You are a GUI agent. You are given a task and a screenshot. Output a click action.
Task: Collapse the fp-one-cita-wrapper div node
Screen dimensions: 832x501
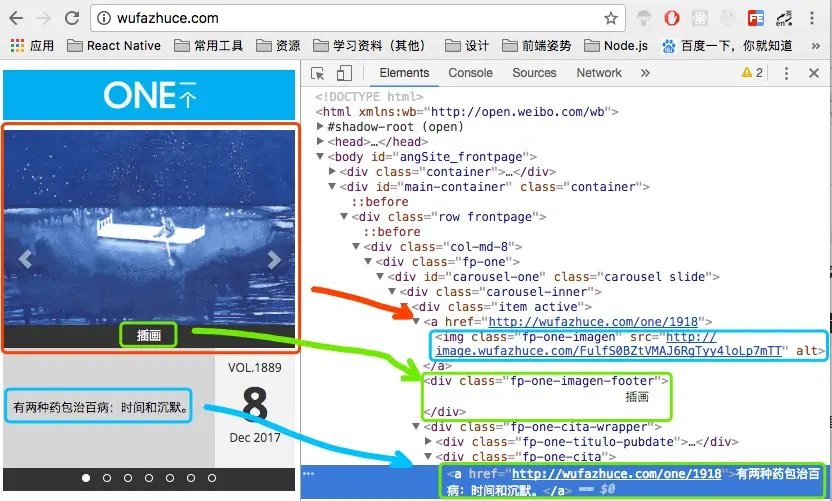[x=417, y=426]
